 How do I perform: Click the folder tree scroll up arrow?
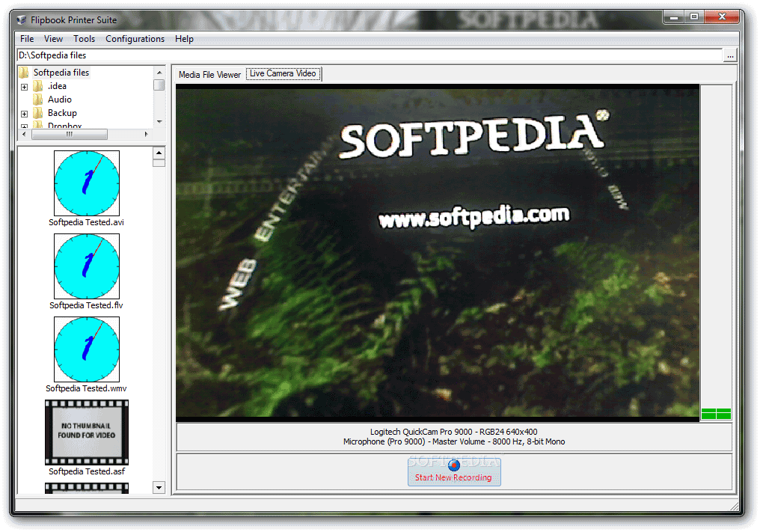click(159, 73)
